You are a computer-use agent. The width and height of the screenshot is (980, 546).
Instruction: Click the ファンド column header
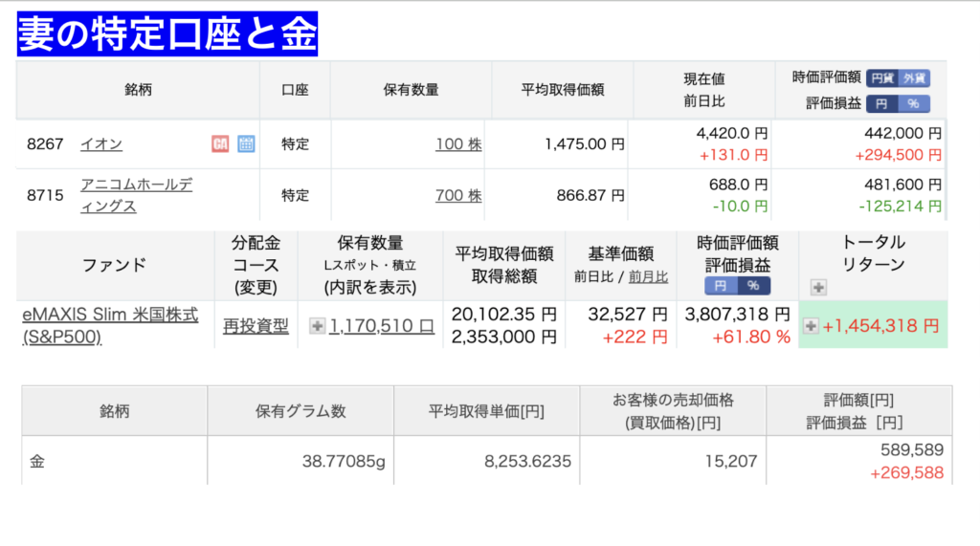pyautogui.click(x=115, y=265)
